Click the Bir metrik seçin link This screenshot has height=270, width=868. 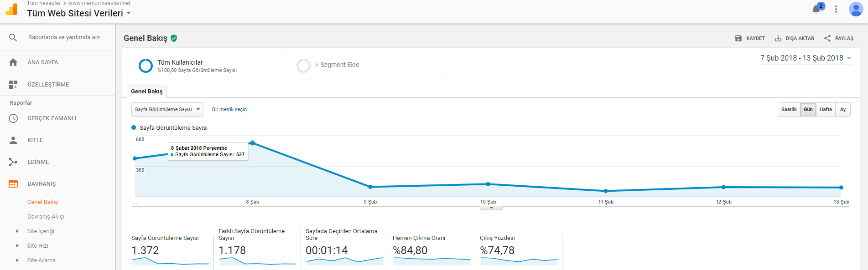(229, 109)
